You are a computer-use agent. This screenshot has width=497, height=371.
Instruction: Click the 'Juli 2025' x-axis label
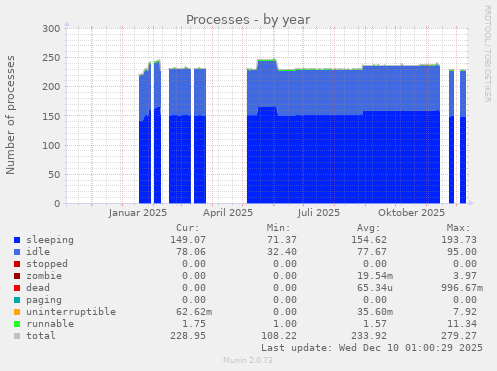click(319, 213)
